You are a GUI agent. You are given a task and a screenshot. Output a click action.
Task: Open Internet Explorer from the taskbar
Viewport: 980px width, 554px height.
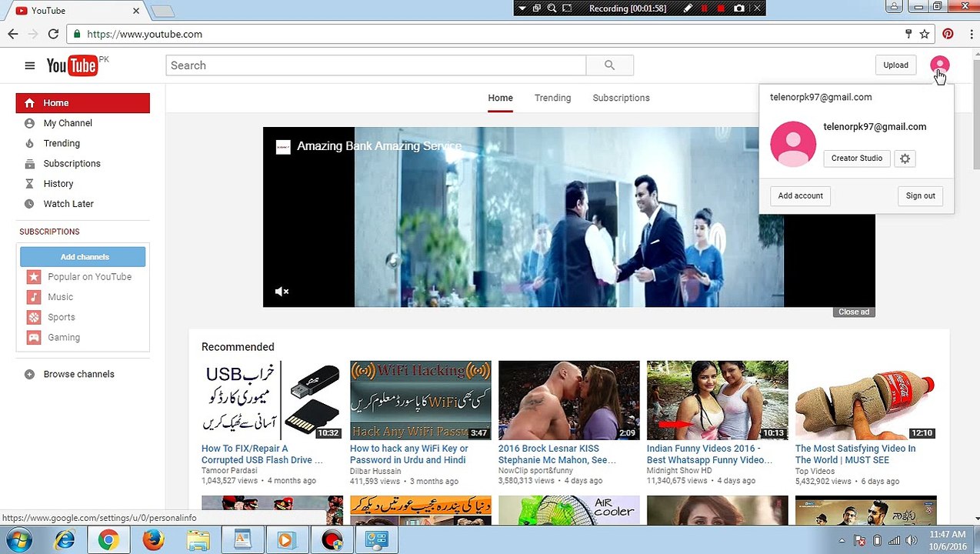pos(65,540)
